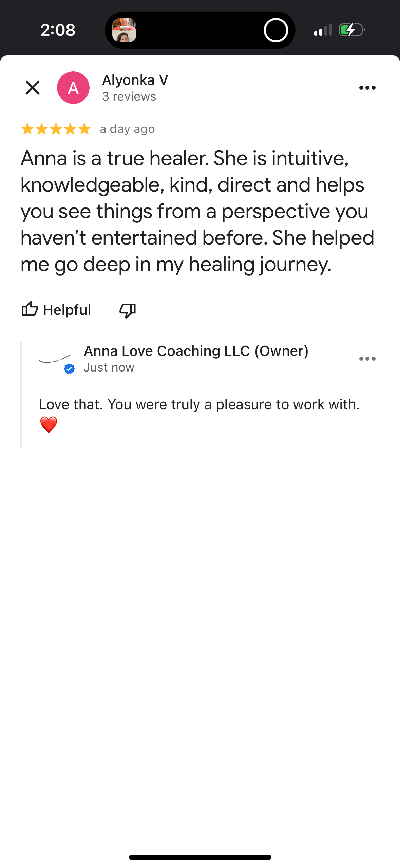Tap the battery charging icon
This screenshot has height=868, width=400.
pos(351,30)
